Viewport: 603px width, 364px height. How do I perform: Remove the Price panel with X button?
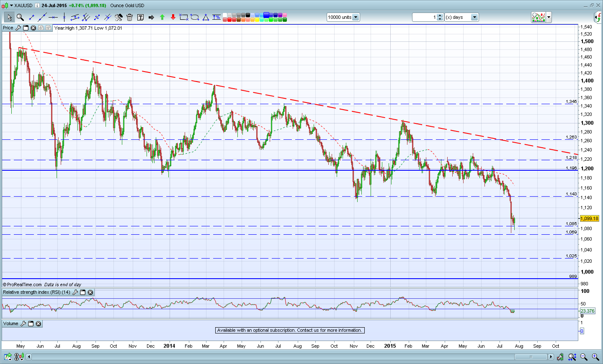coord(33,28)
